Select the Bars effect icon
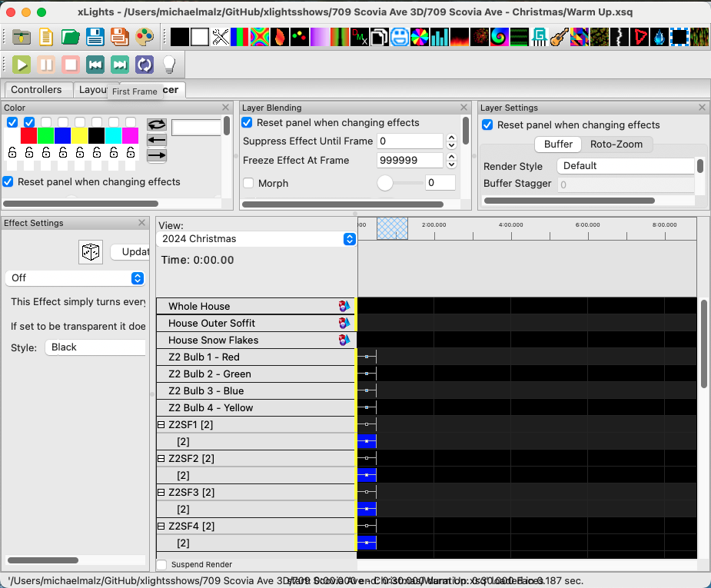The height and width of the screenshot is (588, 711). click(239, 37)
